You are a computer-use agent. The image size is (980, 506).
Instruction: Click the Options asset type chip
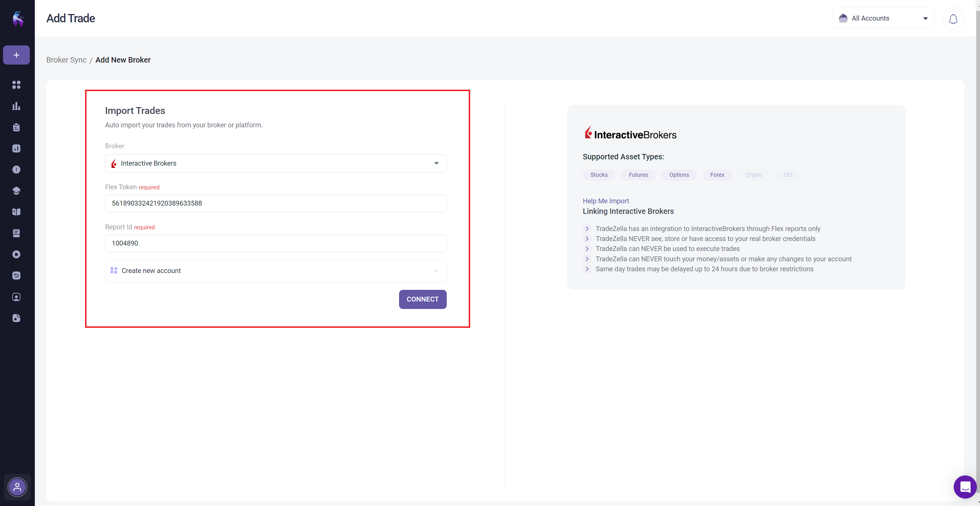click(x=679, y=175)
